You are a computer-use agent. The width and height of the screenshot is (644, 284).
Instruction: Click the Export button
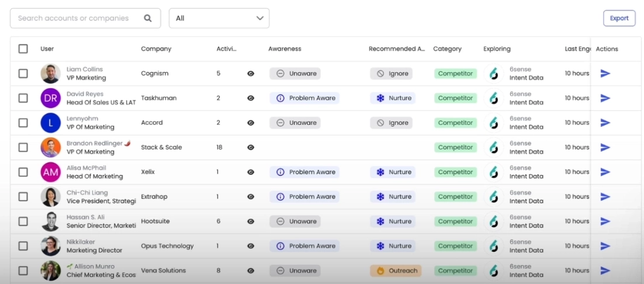(x=619, y=19)
